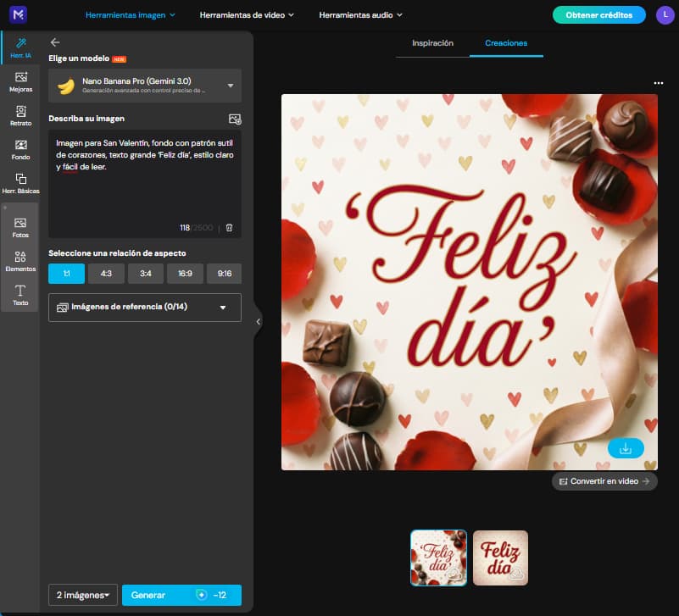Screen dimensions: 679x616
Task: Open the user avatar profile menu
Action: coord(665,14)
